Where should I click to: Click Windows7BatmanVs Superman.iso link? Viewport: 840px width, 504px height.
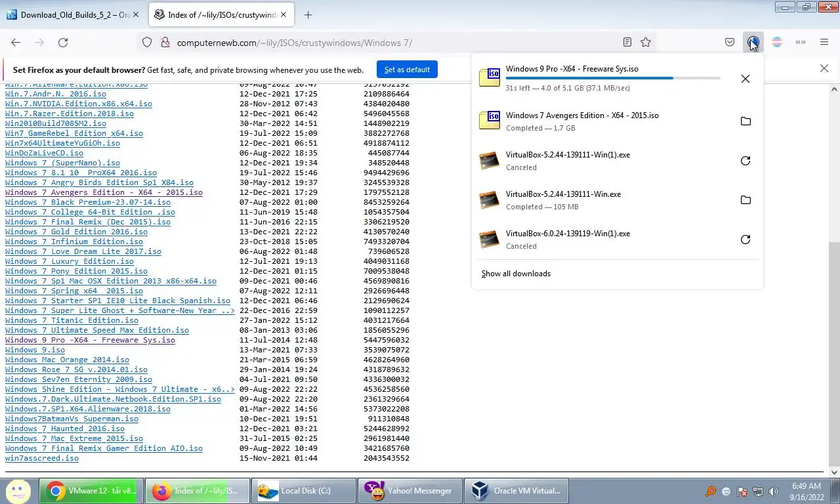pyautogui.click(x=72, y=419)
